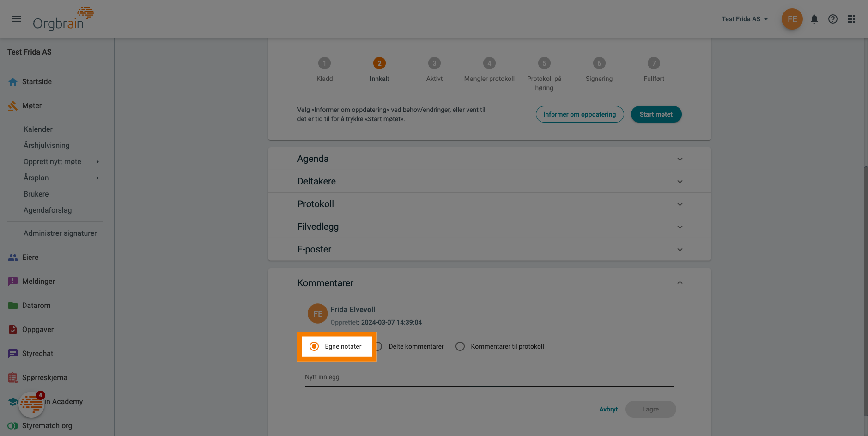Click the Lagre button

[x=650, y=409]
